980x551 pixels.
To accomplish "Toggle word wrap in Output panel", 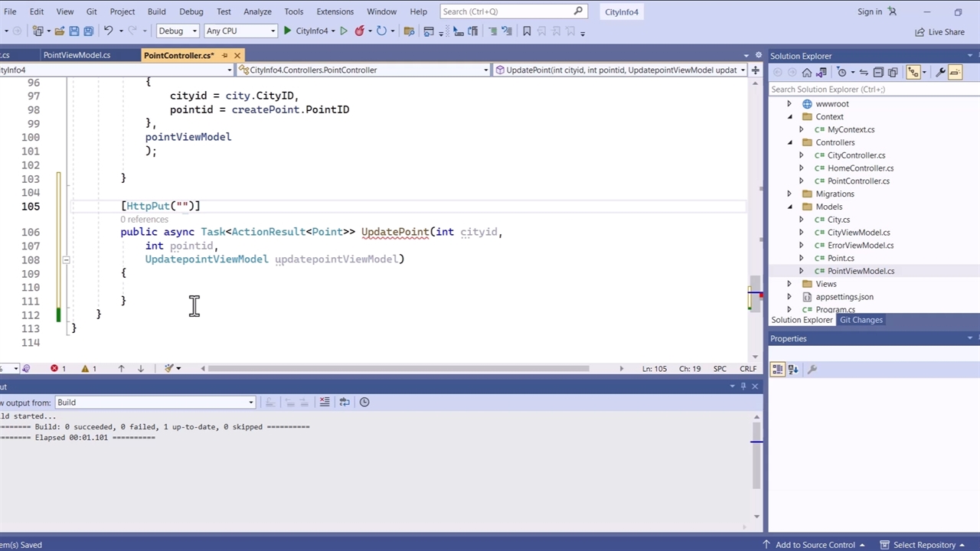I will 345,403.
